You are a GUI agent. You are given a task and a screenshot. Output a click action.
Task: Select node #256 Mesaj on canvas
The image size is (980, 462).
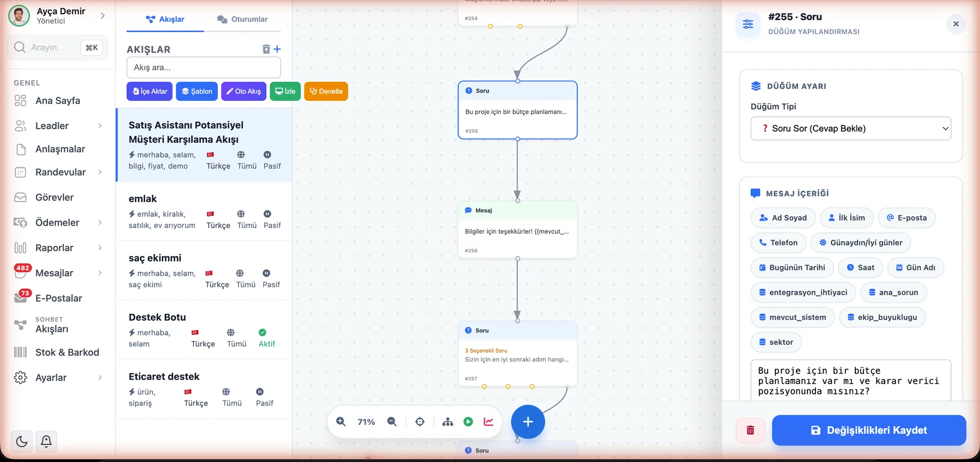click(x=517, y=229)
